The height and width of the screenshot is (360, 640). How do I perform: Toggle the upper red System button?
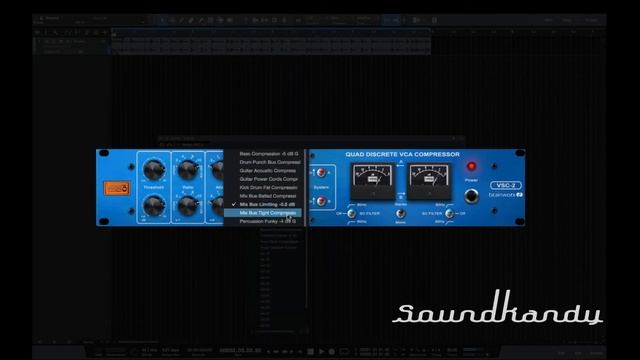(321, 173)
